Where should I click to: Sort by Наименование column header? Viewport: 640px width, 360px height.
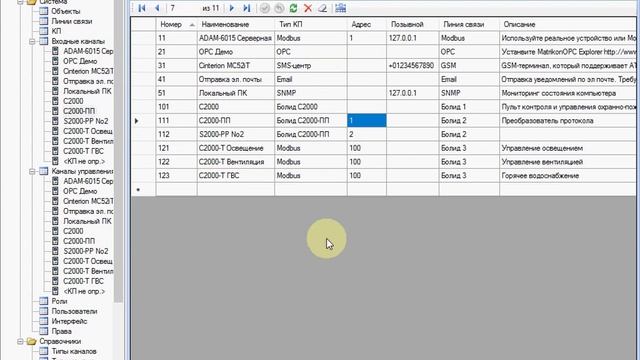coord(236,24)
